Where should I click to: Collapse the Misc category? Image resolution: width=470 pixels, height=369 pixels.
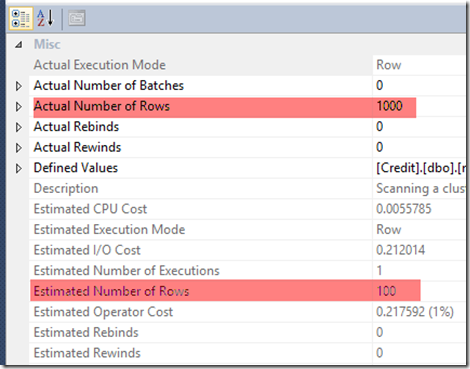click(x=19, y=45)
